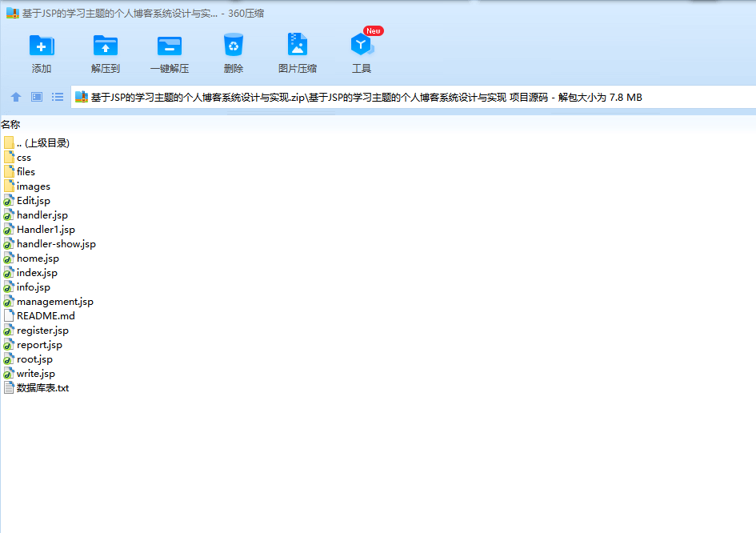
Task: Click the handler.jsp file icon
Action: (9, 215)
